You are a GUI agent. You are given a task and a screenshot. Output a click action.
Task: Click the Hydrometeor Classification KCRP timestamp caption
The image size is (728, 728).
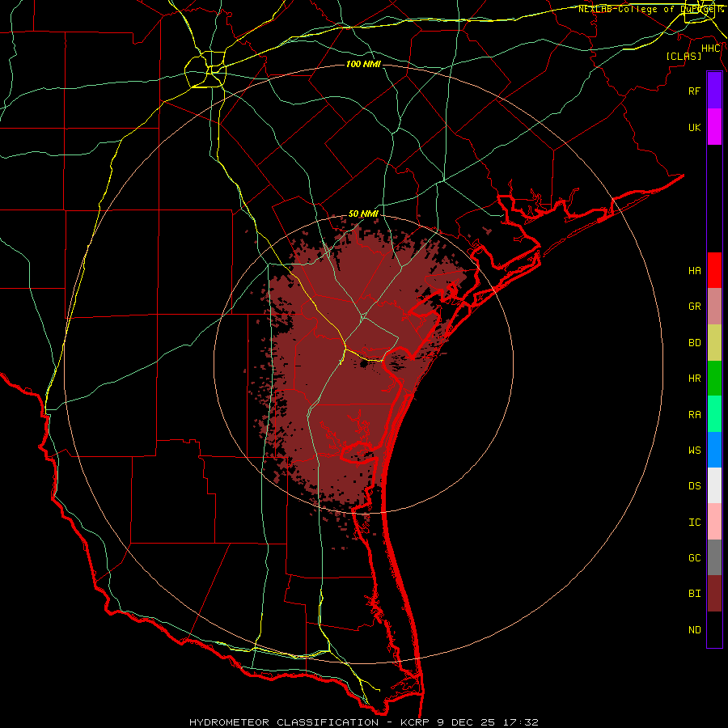(x=363, y=722)
